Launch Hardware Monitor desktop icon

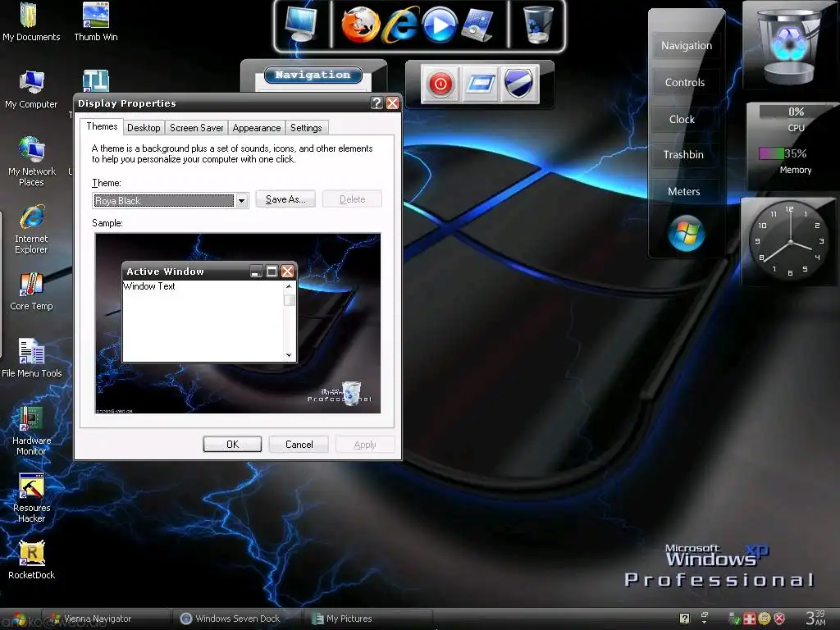click(x=32, y=431)
